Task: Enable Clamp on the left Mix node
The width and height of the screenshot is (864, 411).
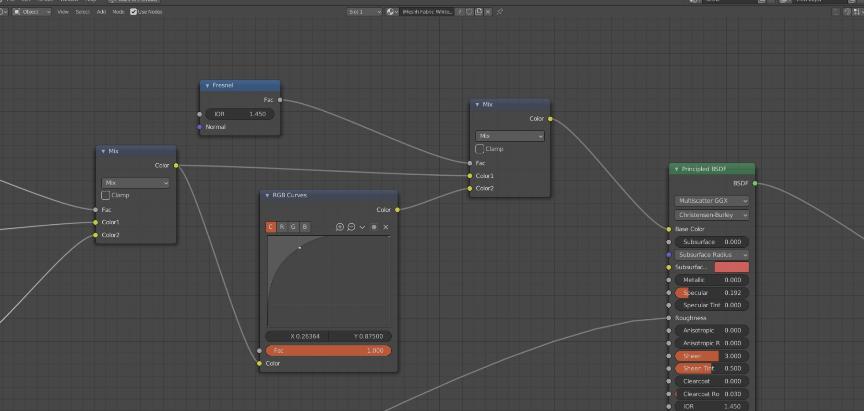Action: [107, 195]
